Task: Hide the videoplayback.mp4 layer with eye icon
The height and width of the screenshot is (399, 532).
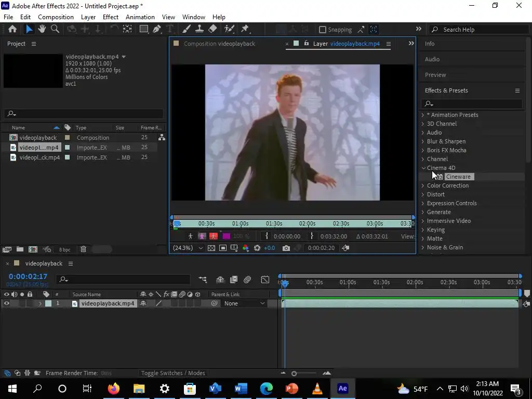Action: (x=6, y=303)
